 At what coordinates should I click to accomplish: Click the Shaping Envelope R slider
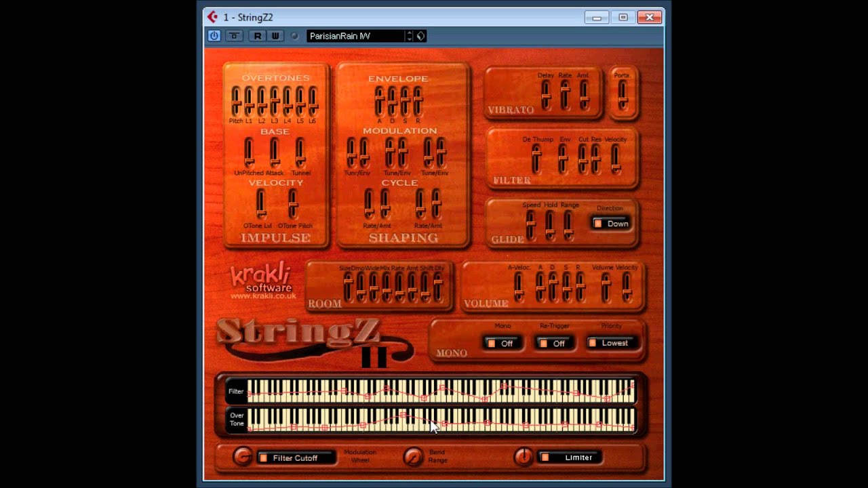[418, 101]
